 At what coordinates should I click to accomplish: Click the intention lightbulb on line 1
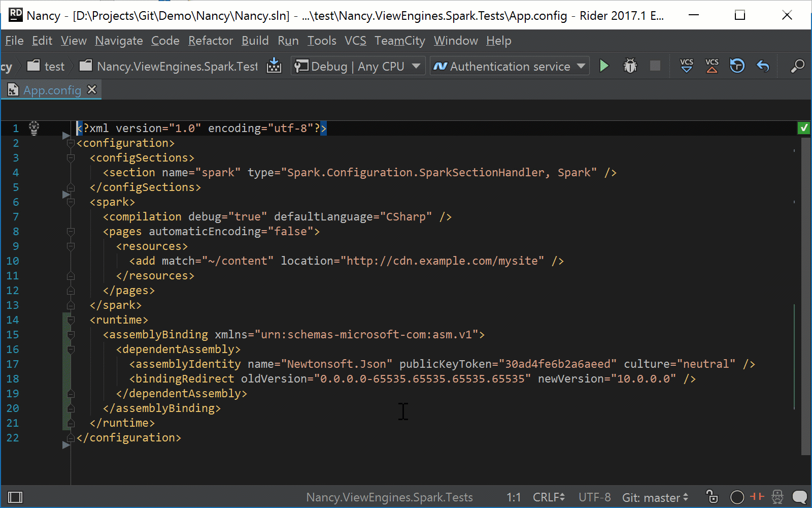(33, 129)
